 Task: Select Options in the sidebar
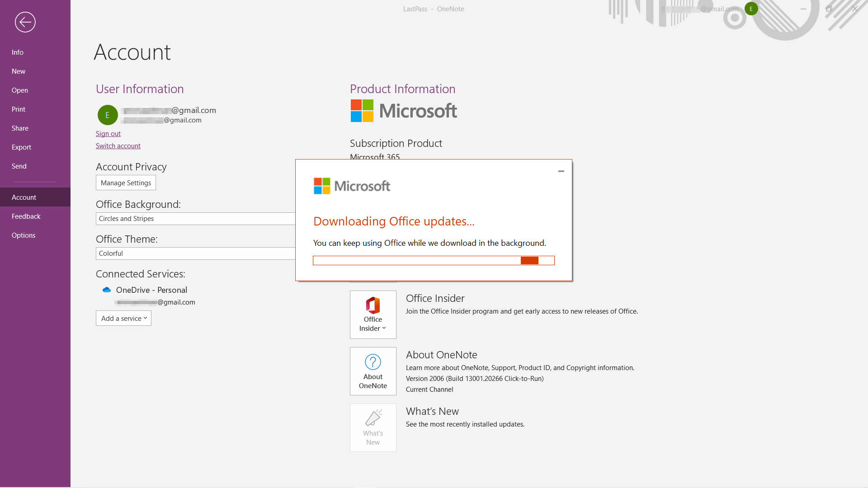coord(24,235)
